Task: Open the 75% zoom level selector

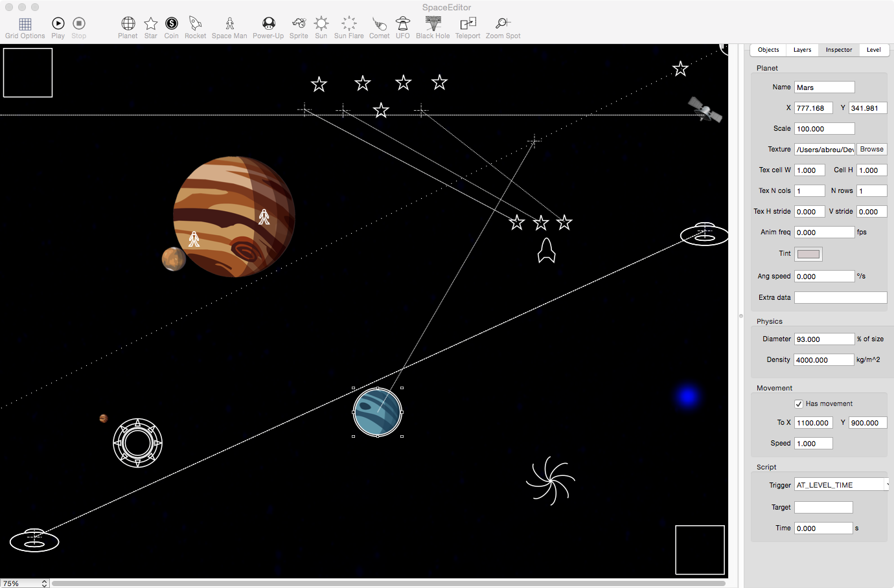Action: (25, 583)
